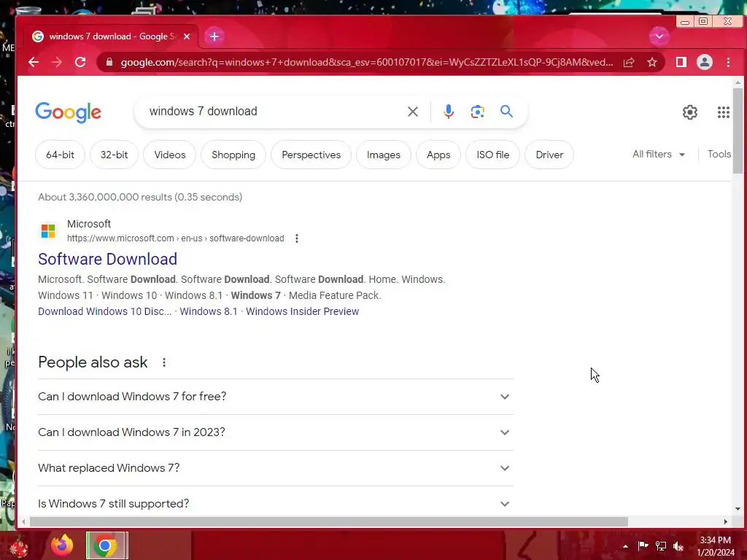Viewport: 747px width, 560px height.
Task: Click the scroll right arrow at bottom
Action: pos(725,522)
